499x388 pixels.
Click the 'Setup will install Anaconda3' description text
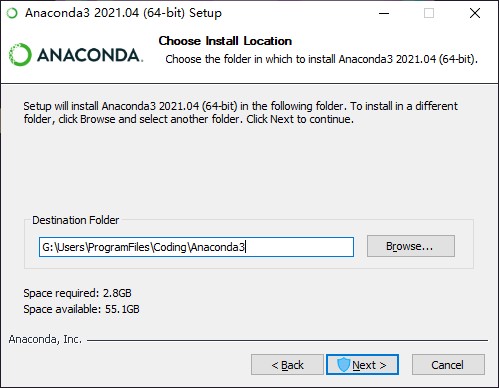(240, 112)
